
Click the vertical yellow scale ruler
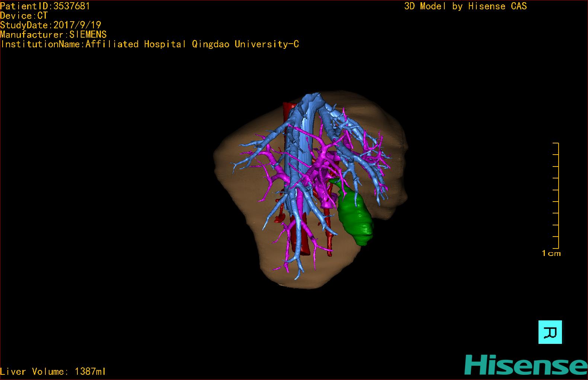(557, 195)
